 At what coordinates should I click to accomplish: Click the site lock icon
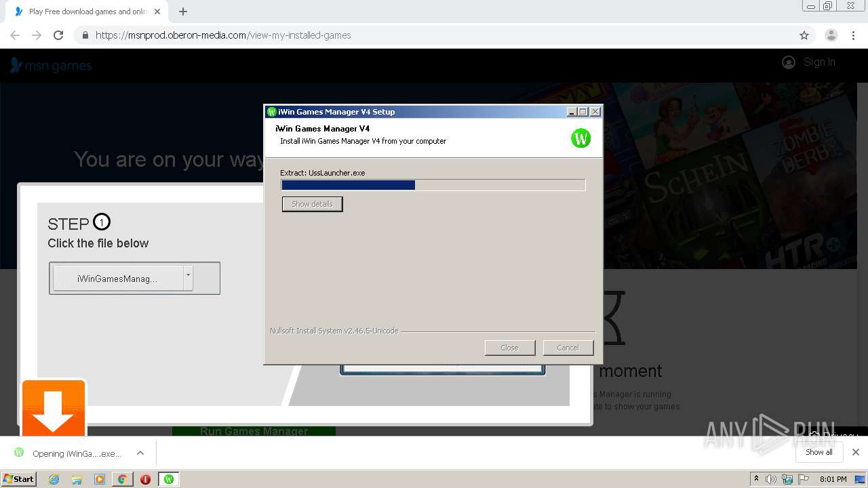coord(85,35)
